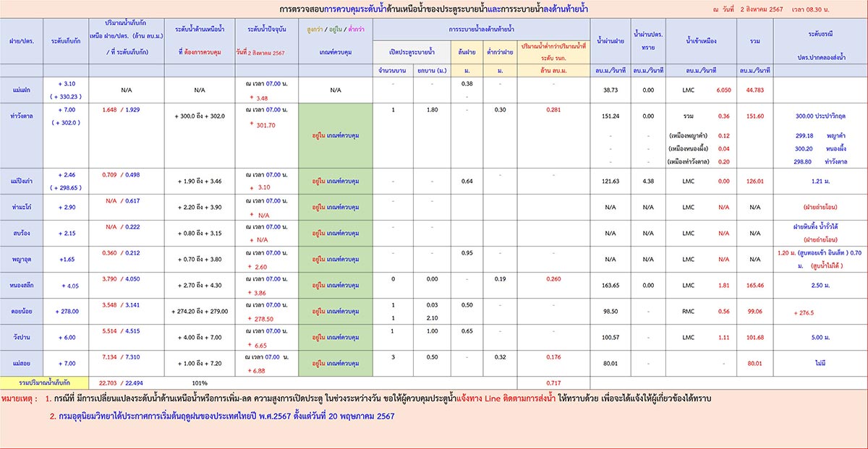Select the red value '0.176'

pyautogui.click(x=553, y=356)
